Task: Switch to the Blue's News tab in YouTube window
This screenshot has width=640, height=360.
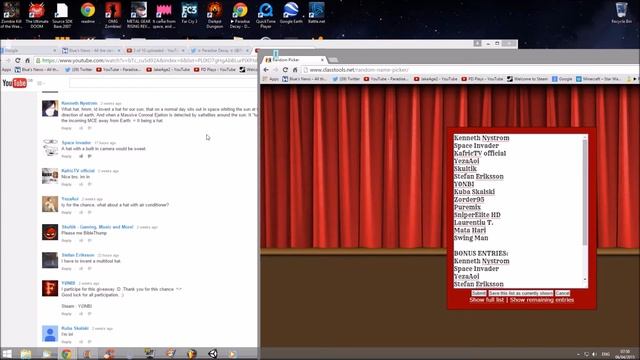Action: coord(91,51)
